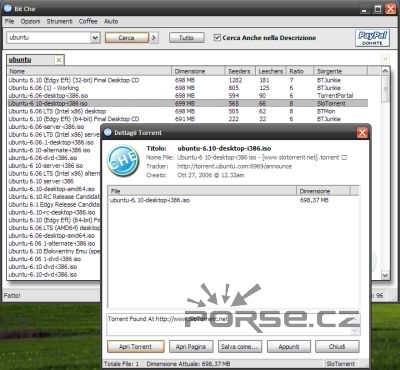
Task: Click the Appunti button
Action: pyautogui.click(x=289, y=347)
